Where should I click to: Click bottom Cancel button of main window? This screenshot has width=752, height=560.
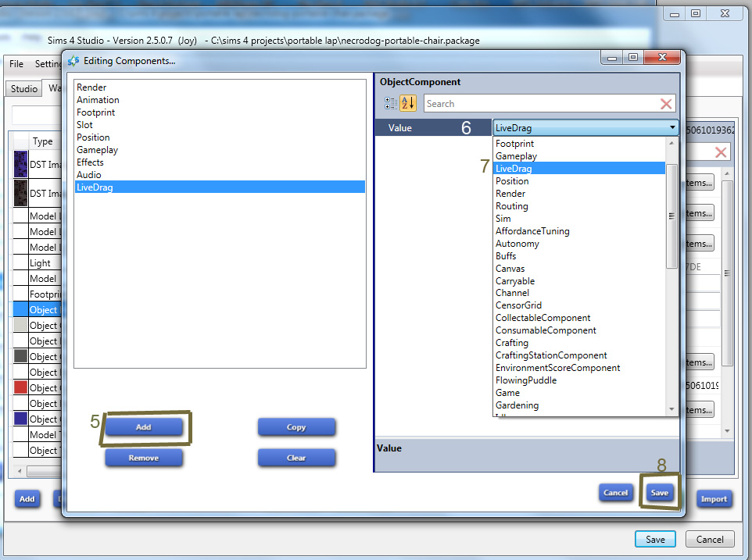(x=709, y=540)
